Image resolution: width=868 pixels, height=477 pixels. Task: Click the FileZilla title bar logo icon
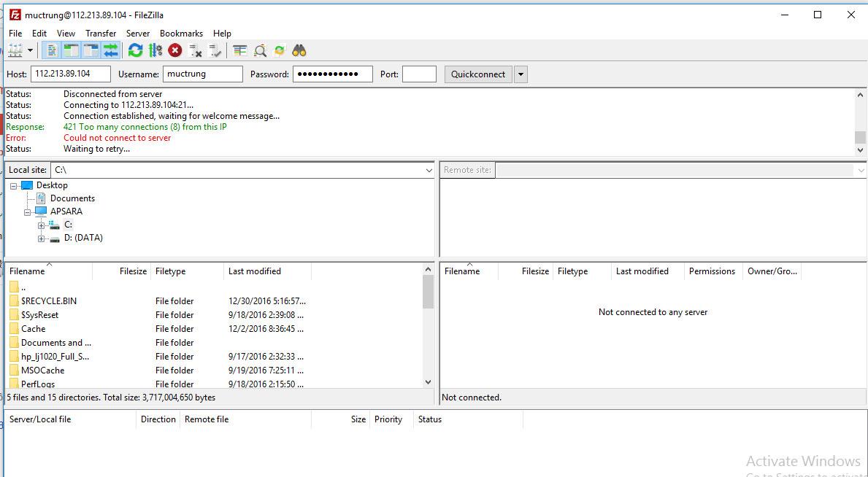[x=15, y=15]
